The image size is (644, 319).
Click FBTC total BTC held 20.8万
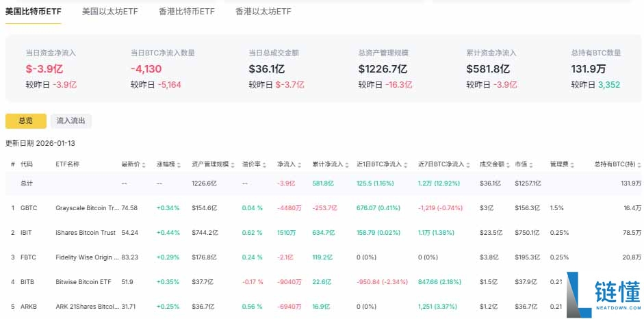(632, 257)
